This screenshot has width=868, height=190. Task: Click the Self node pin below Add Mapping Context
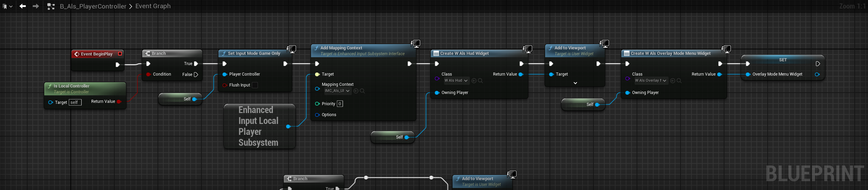(x=407, y=137)
